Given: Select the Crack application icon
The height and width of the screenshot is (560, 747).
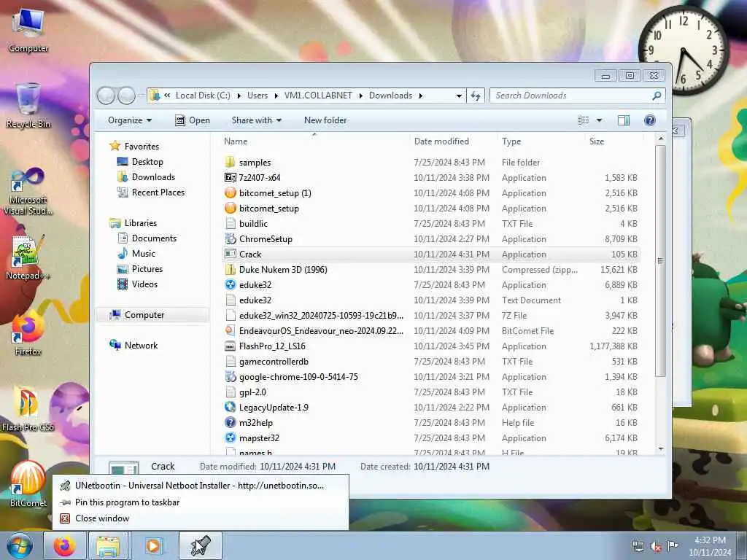Looking at the screenshot, I should click(230, 254).
